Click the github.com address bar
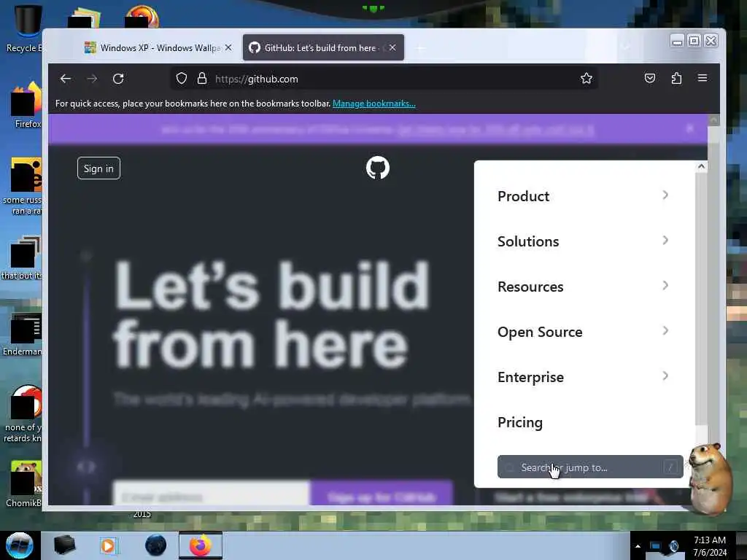747x560 pixels. coord(384,79)
